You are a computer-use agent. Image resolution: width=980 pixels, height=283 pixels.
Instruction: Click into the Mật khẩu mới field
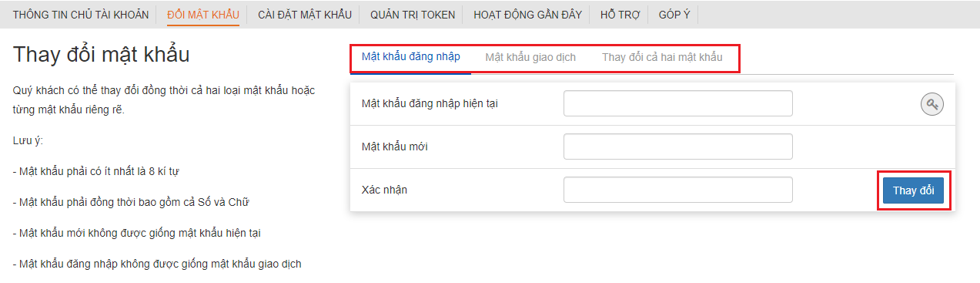click(x=678, y=147)
